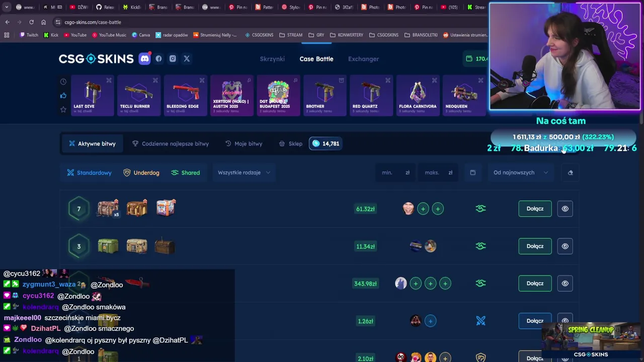This screenshot has height=362, width=644.
Task: Show best drops via thumbs-up icon
Action: 63,96
